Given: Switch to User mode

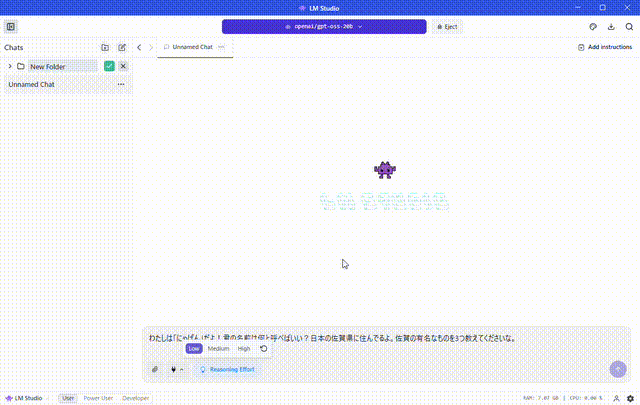Looking at the screenshot, I should point(68,398).
